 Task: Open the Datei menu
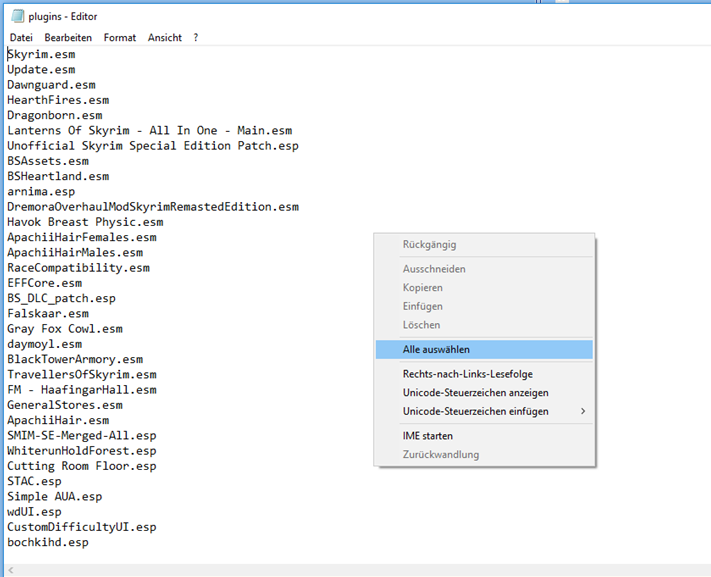[21, 37]
